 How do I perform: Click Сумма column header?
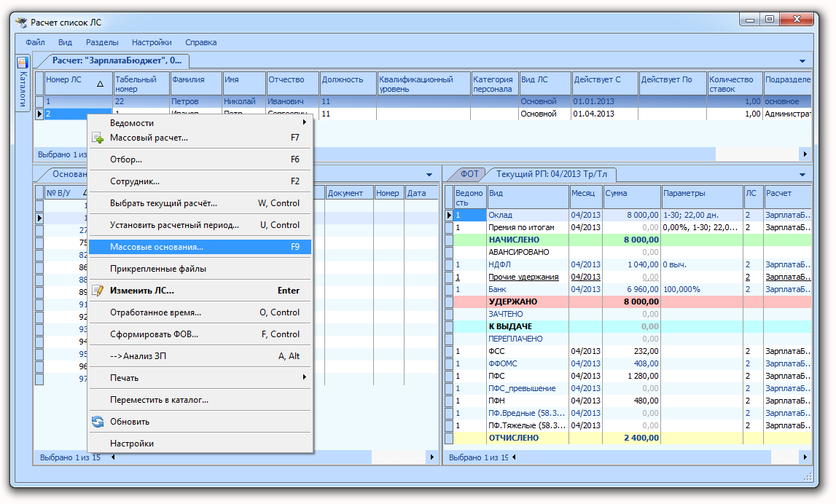(x=632, y=197)
